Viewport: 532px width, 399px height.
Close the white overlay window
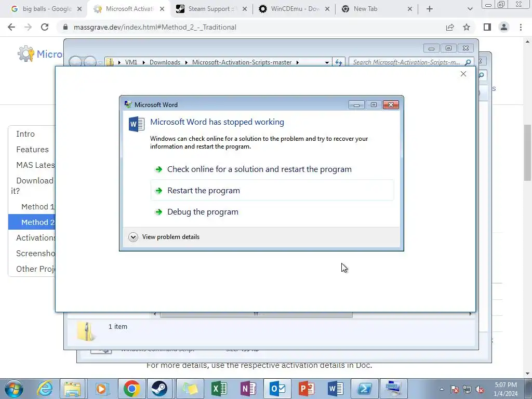(x=463, y=74)
